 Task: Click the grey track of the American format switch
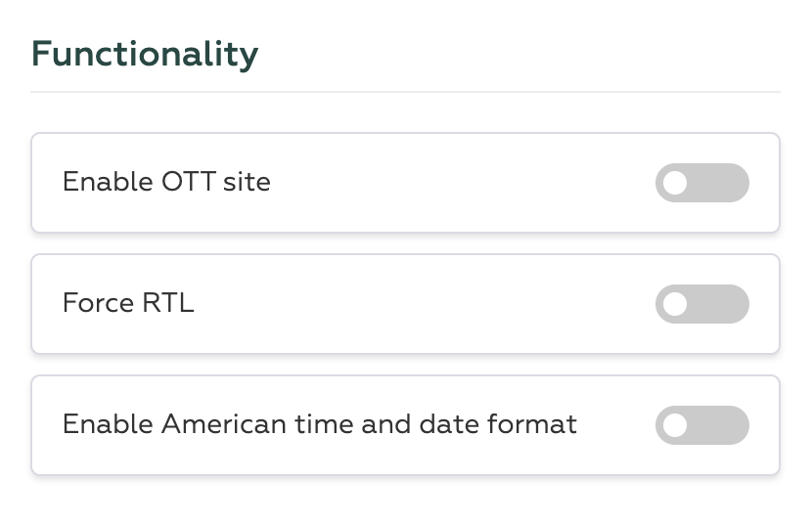[724, 425]
